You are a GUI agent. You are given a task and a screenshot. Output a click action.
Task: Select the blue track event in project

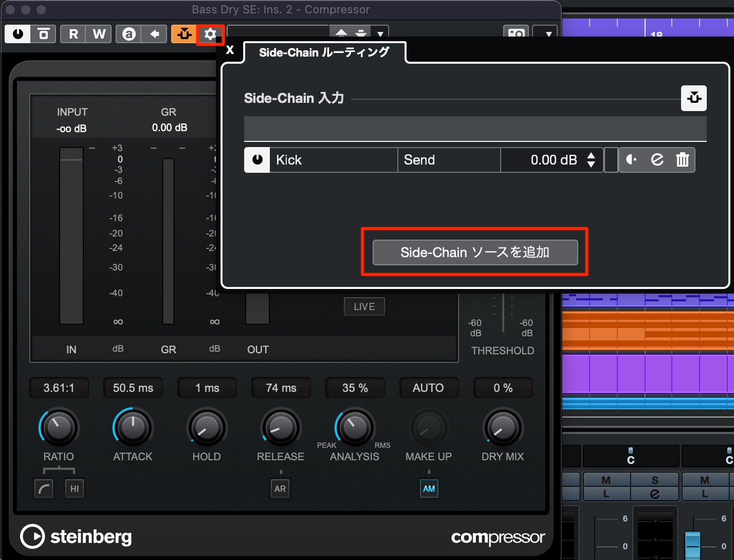tap(648, 403)
